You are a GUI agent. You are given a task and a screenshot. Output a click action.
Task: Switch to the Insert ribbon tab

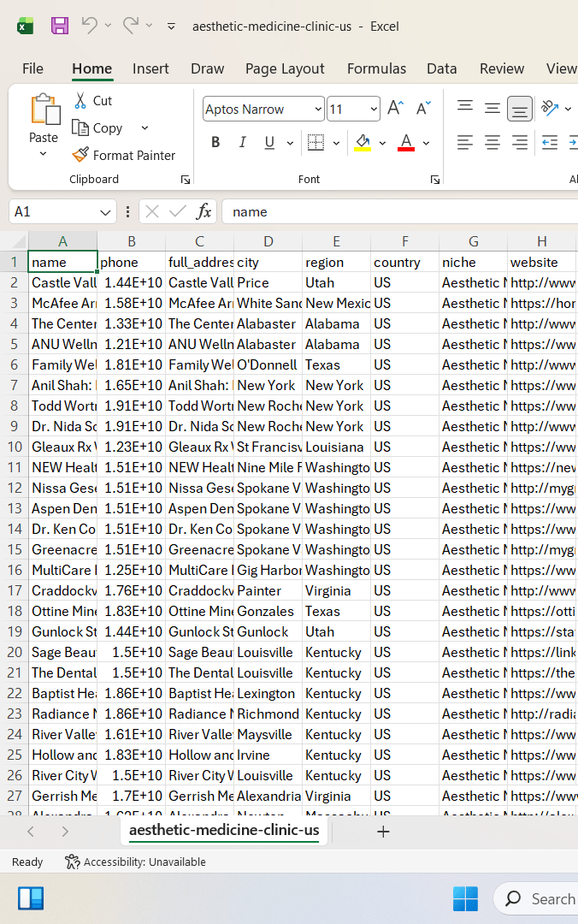(150, 68)
